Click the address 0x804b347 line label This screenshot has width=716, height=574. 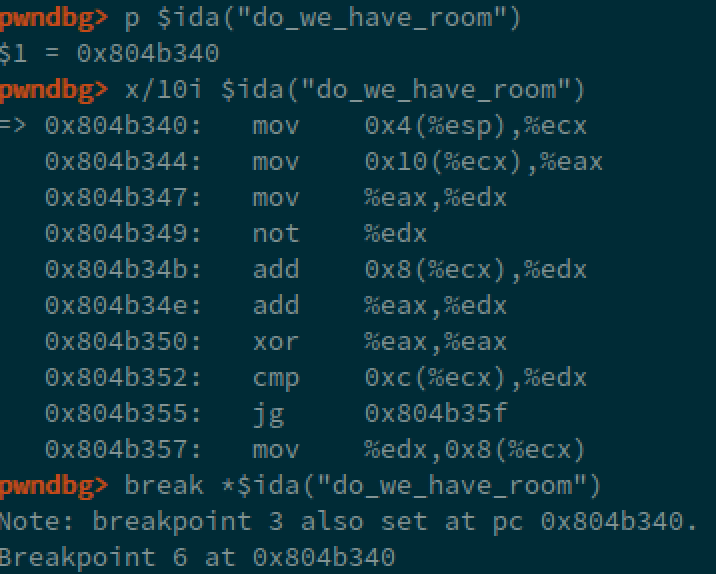tap(124, 197)
